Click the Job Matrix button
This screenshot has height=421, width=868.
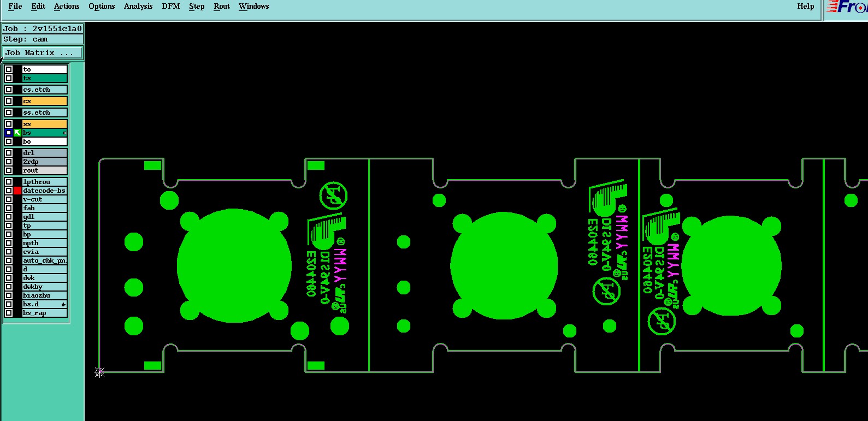point(43,53)
